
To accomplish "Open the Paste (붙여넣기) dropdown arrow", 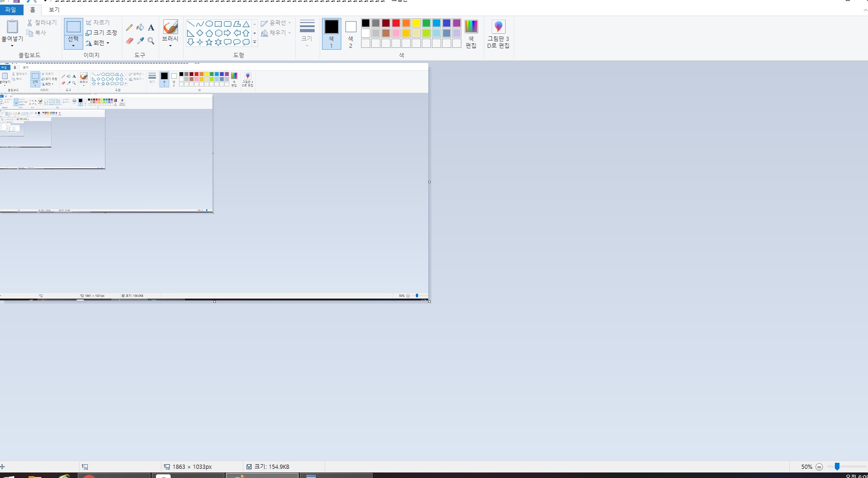I will tap(12, 46).
